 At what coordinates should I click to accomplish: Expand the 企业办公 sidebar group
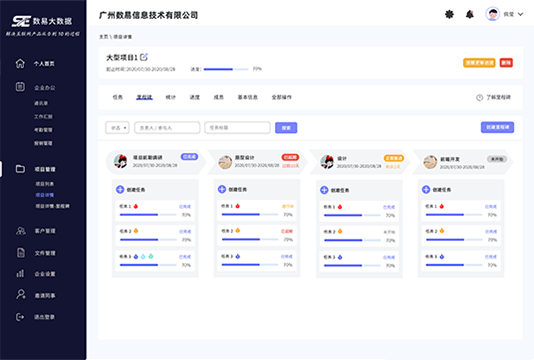point(44,88)
